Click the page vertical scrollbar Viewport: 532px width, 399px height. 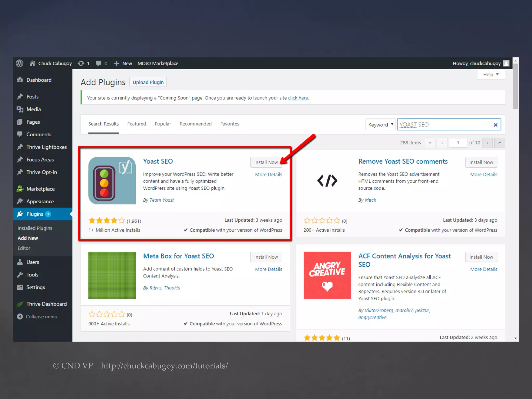516,87
